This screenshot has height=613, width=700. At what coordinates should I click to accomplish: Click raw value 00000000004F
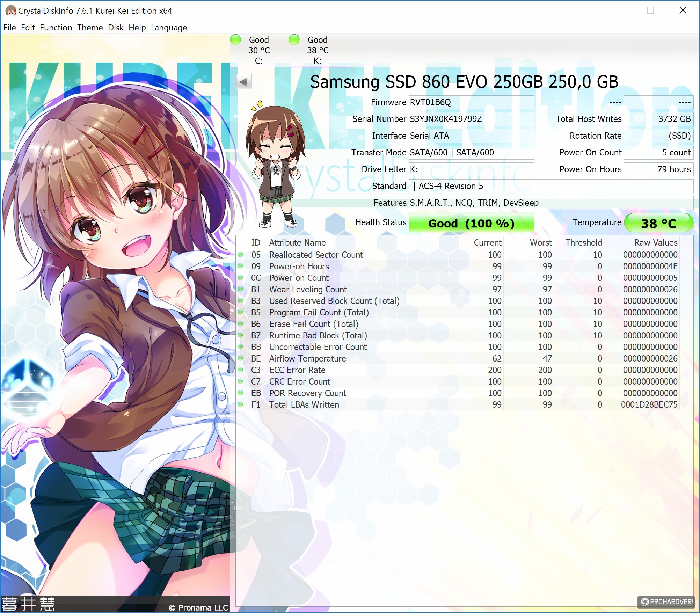point(650,266)
